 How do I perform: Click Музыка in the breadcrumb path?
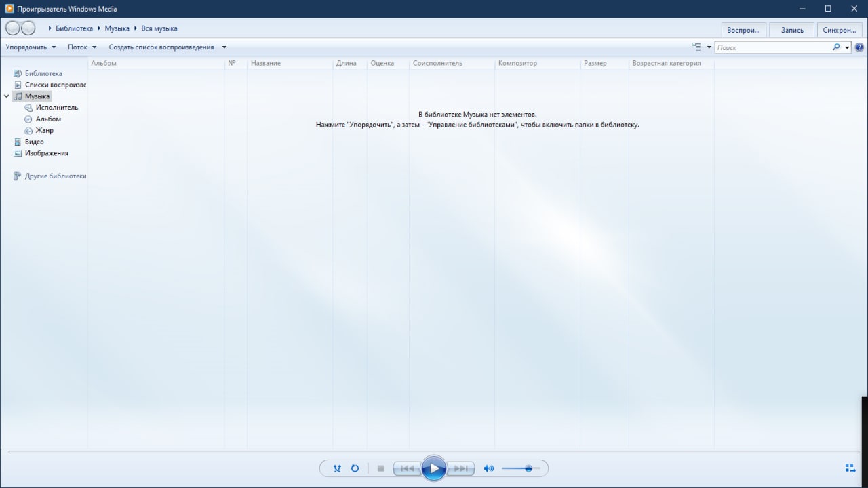[117, 28]
